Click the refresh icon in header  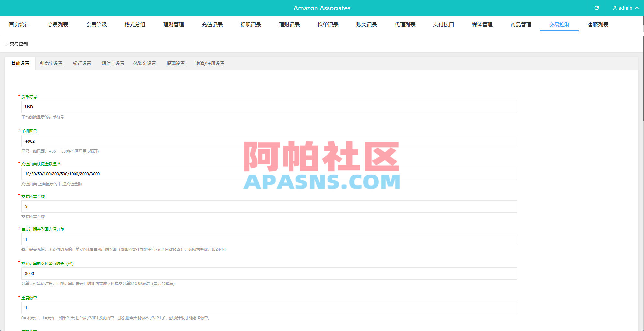(x=597, y=8)
